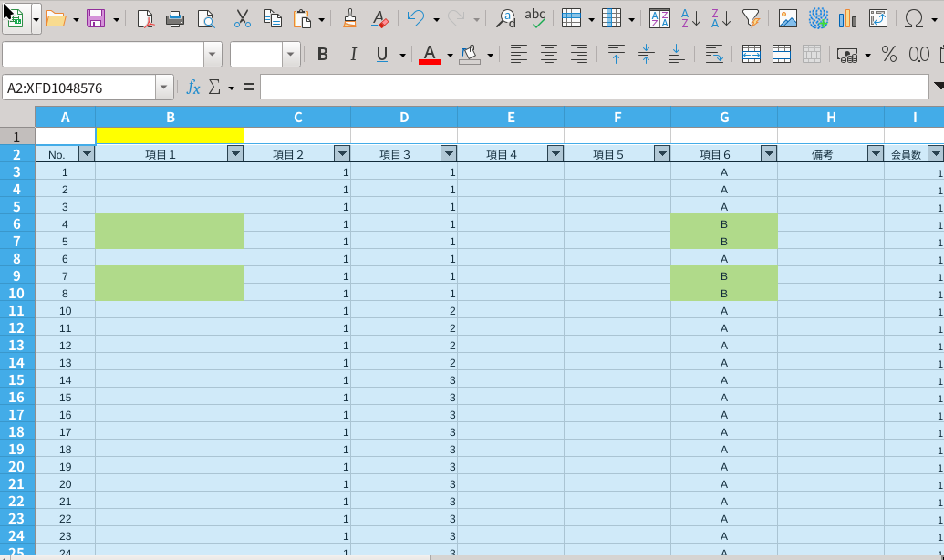
Task: Select the Cut scissors icon
Action: pos(242,18)
